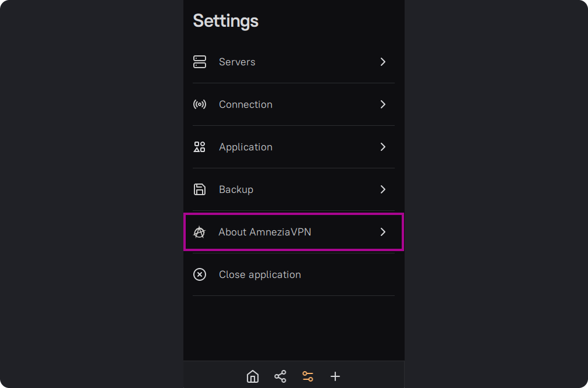Select the Settings sliders tab icon
The width and height of the screenshot is (588, 388).
(x=308, y=376)
